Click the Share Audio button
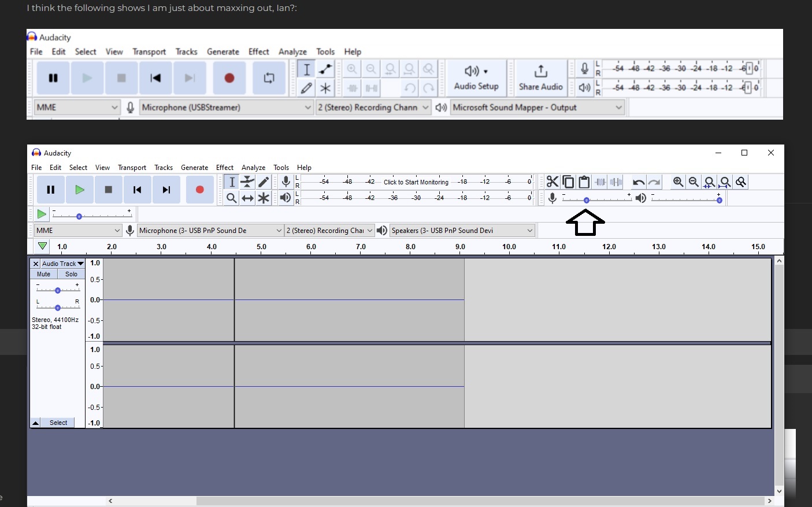 [x=540, y=78]
